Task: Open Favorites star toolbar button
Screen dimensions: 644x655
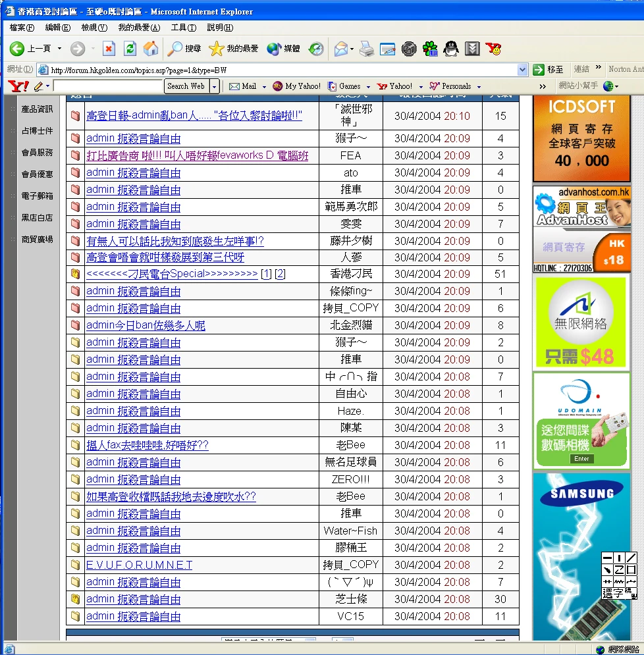Action: (x=234, y=49)
